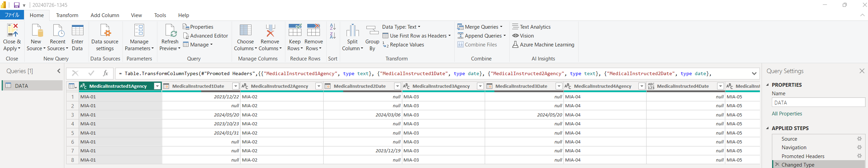868x168 pixels.
Task: Open the Append Queries dropdown
Action: click(x=481, y=36)
